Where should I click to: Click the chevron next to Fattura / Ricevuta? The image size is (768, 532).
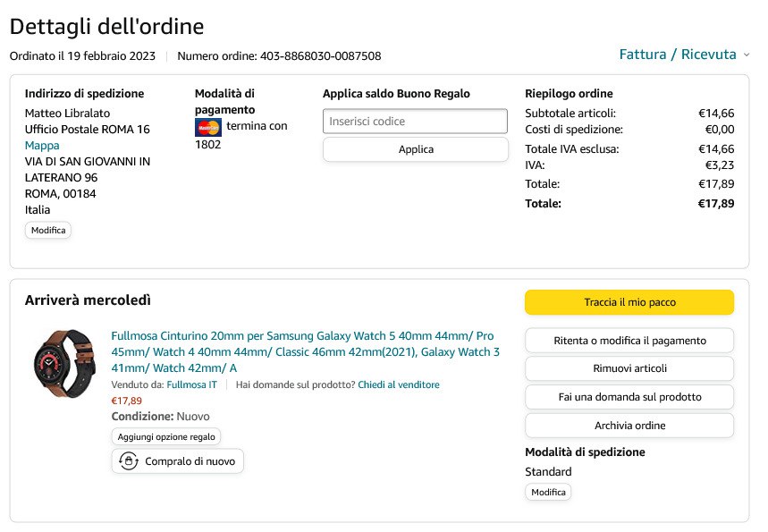pyautogui.click(x=747, y=55)
